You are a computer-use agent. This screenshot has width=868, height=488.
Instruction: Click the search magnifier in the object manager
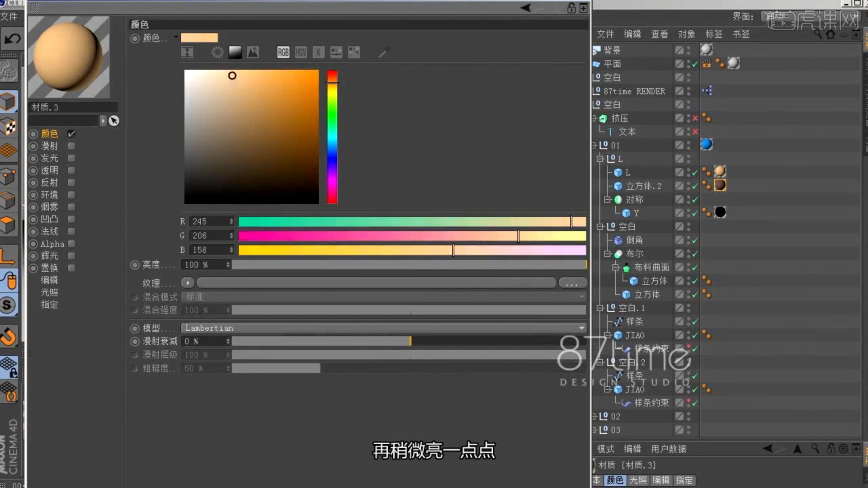coord(817,34)
